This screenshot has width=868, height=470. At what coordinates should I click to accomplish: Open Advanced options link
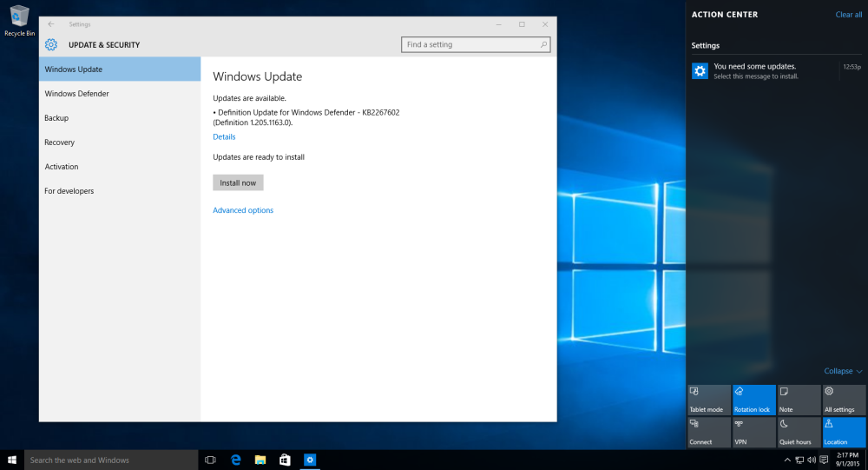pos(243,210)
